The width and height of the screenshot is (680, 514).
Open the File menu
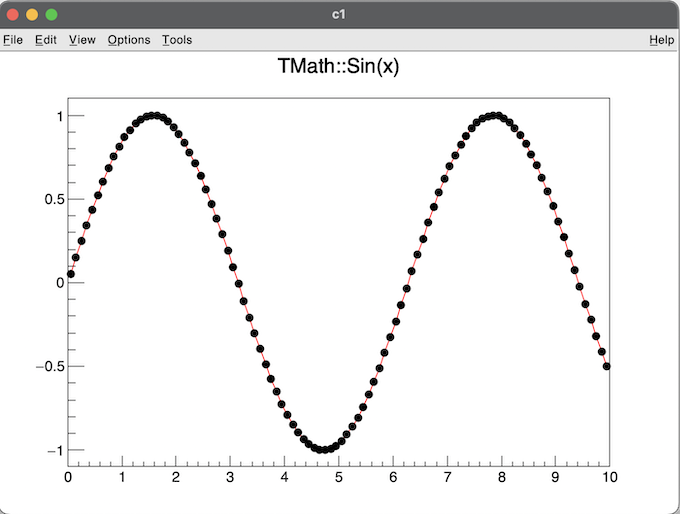click(13, 40)
